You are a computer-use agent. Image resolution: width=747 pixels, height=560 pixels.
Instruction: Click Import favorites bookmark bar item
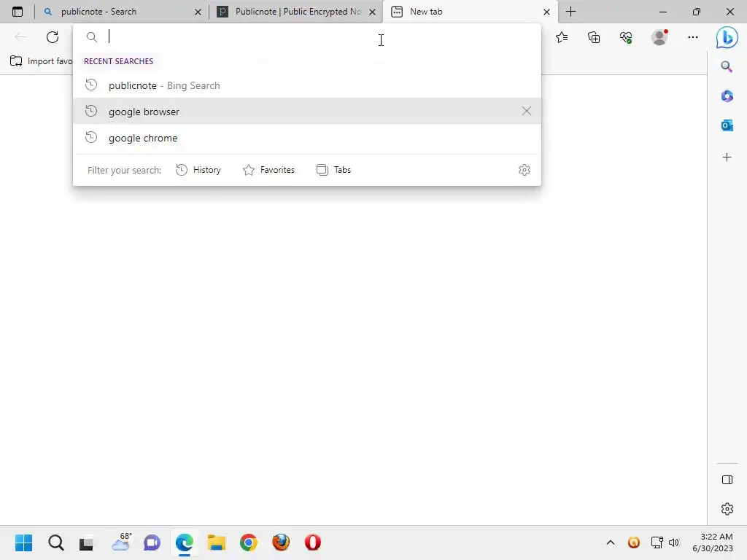coord(41,61)
